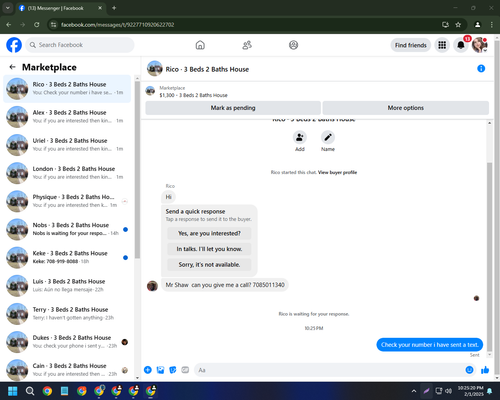Image resolution: width=500 pixels, height=400 pixels.
Task: Choose a sticker in composer
Action: point(173,370)
